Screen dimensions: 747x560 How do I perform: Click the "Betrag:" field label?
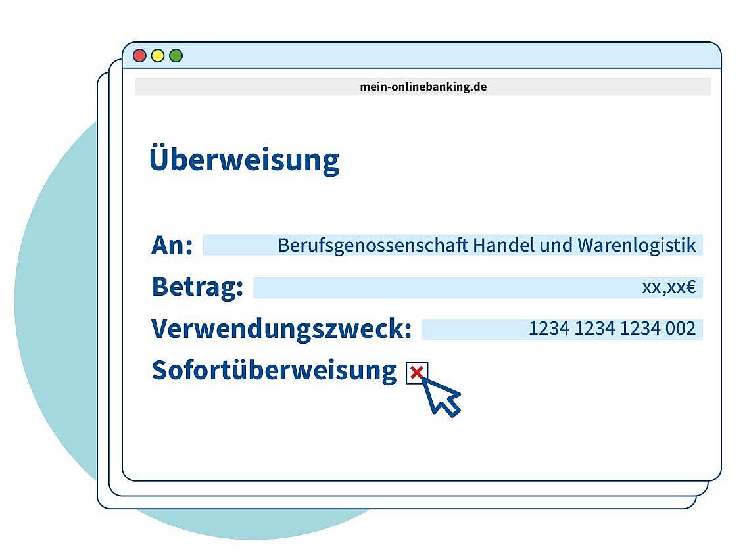197,287
